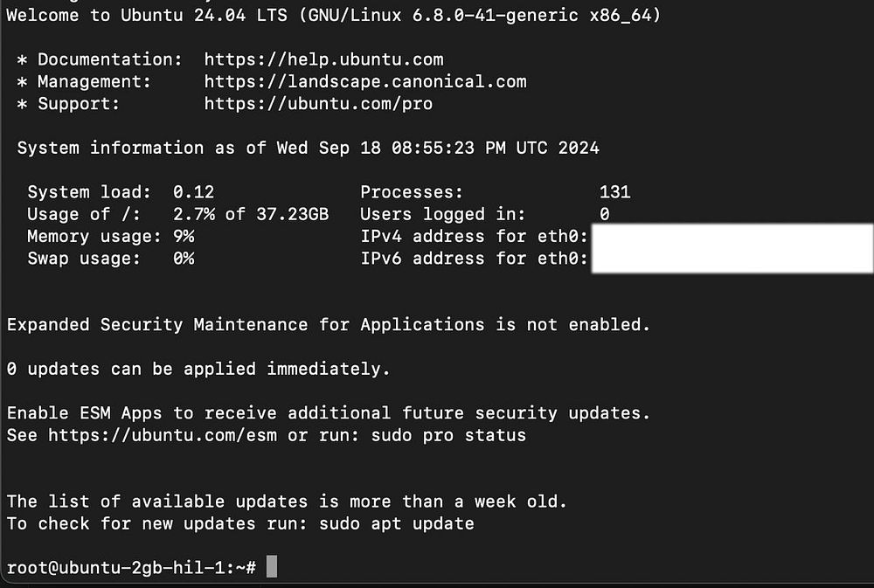Click the Memory usage 9% value
The height and width of the screenshot is (588, 874).
184,236
